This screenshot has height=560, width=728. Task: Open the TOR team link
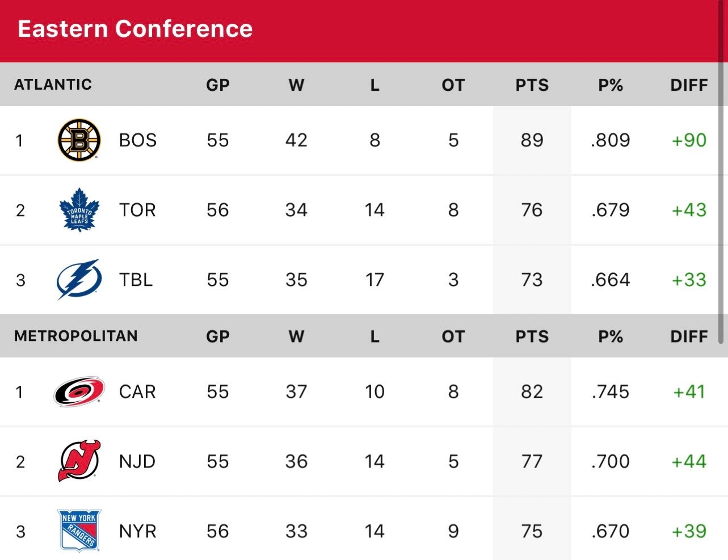tap(137, 210)
